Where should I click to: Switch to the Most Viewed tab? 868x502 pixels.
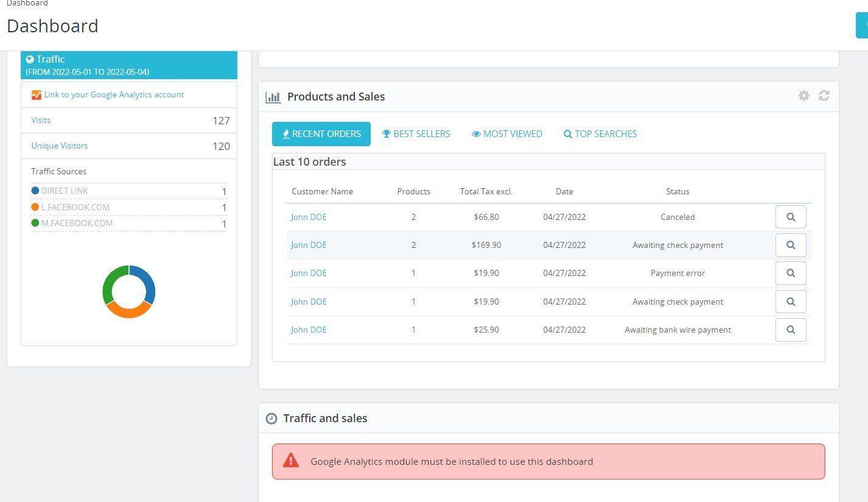(507, 134)
